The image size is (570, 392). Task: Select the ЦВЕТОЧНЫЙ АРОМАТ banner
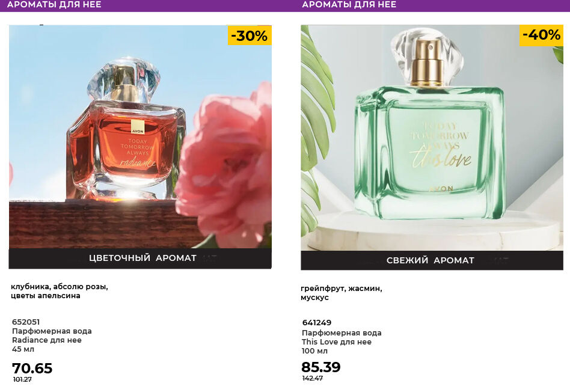point(140,259)
